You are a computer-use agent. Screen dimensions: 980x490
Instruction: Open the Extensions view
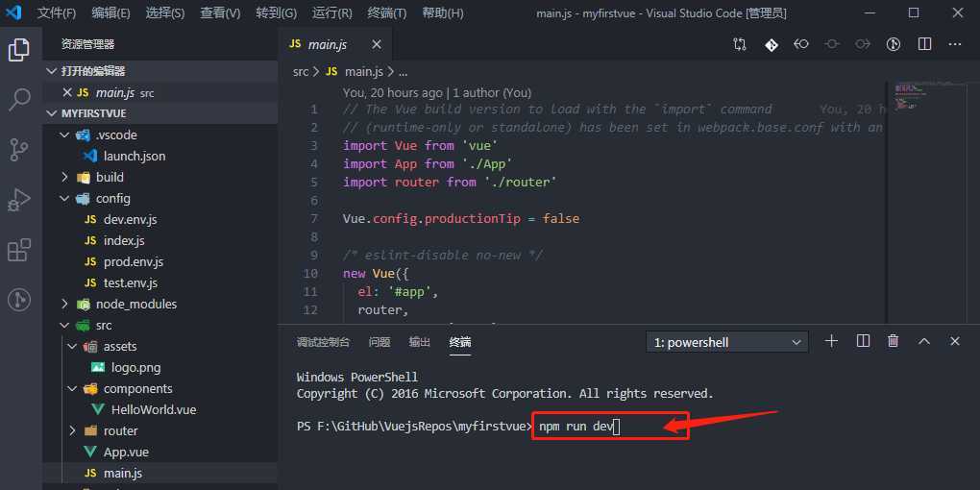click(x=19, y=250)
